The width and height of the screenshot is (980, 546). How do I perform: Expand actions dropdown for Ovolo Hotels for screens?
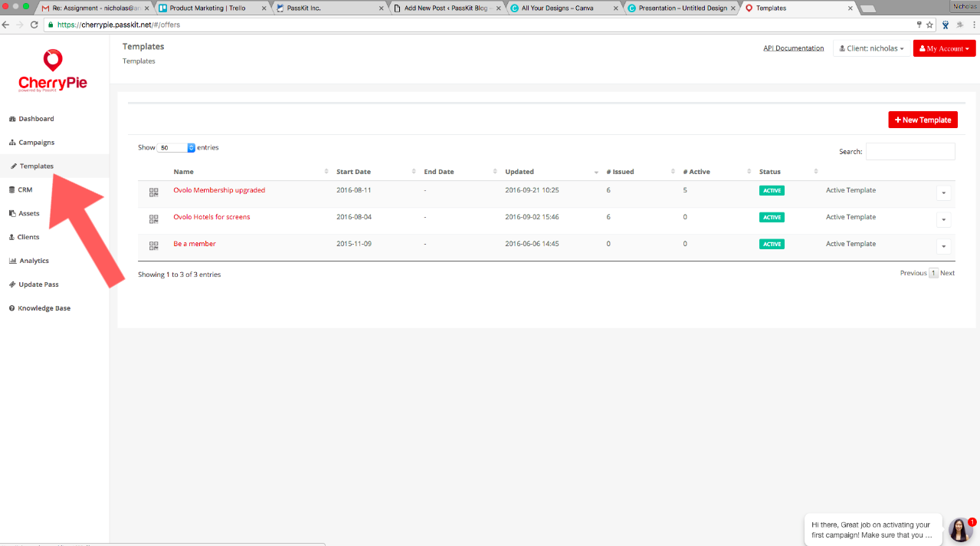944,220
